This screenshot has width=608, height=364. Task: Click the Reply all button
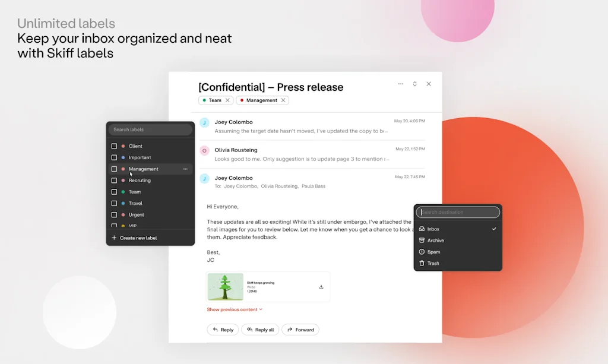pos(260,330)
